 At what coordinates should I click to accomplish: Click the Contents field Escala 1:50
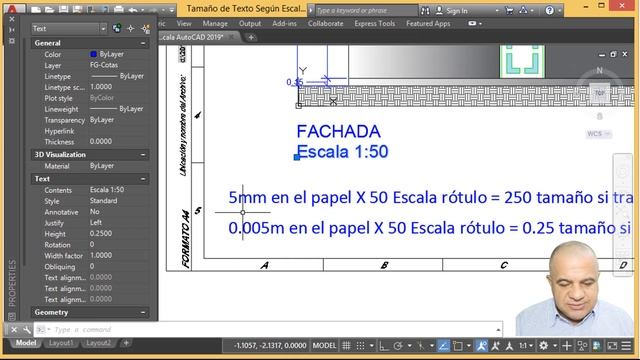[x=107, y=190]
